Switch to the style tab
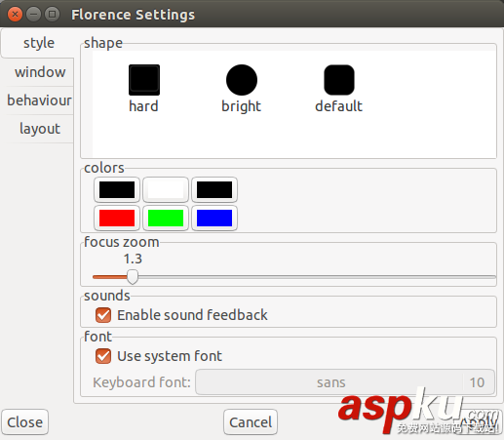This screenshot has height=440, width=504. (39, 43)
